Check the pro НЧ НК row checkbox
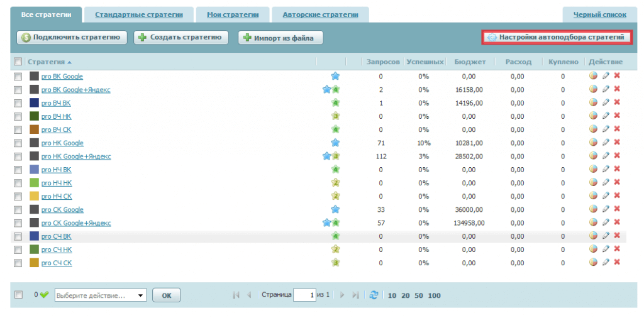Image resolution: width=644 pixels, height=318 pixels. (18, 183)
